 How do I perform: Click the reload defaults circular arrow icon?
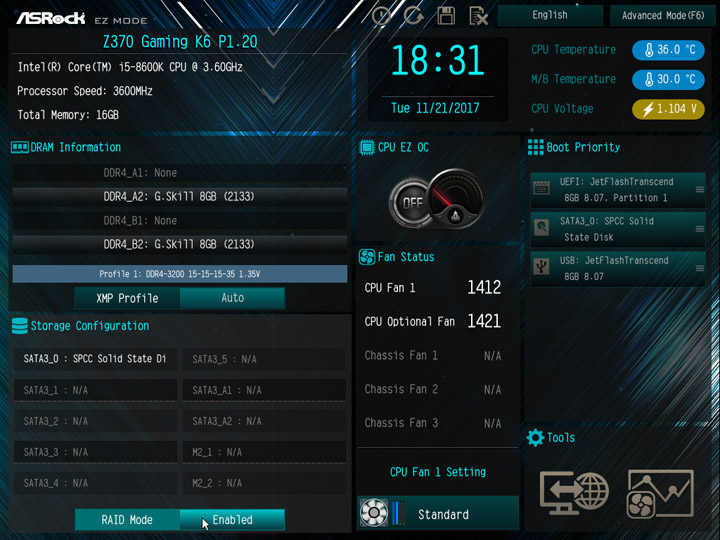coord(413,16)
